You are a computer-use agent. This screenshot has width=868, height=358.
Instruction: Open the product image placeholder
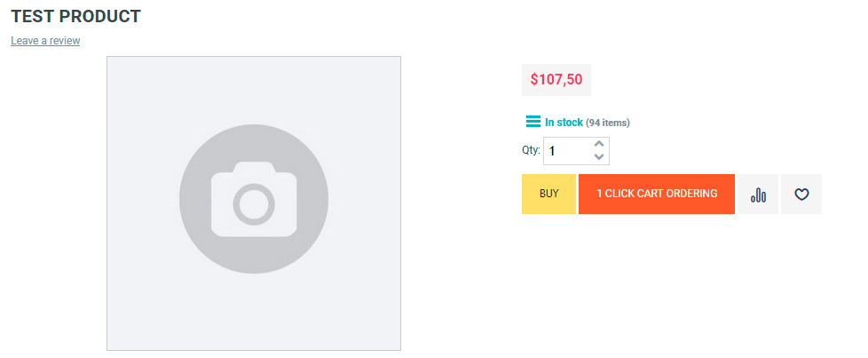point(254,203)
